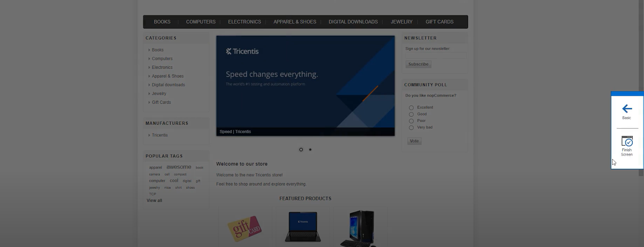Click the 'jewelry' popular tag

155,188
